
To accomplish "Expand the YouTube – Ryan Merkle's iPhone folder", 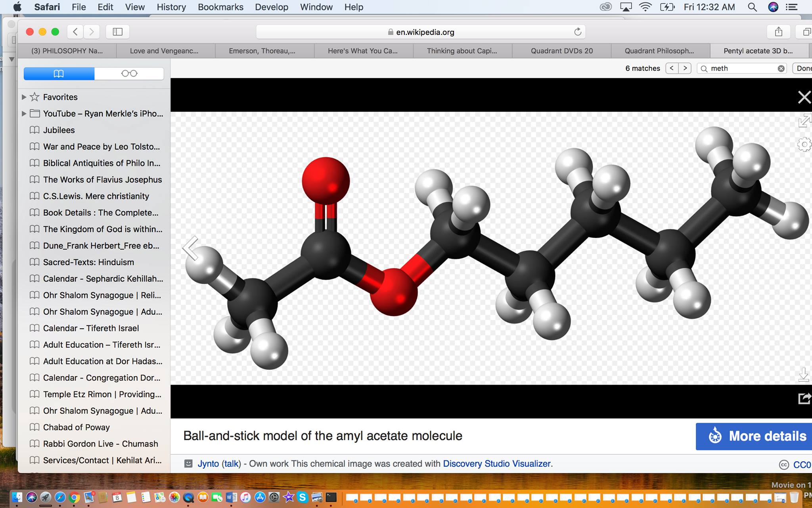I will (24, 114).
